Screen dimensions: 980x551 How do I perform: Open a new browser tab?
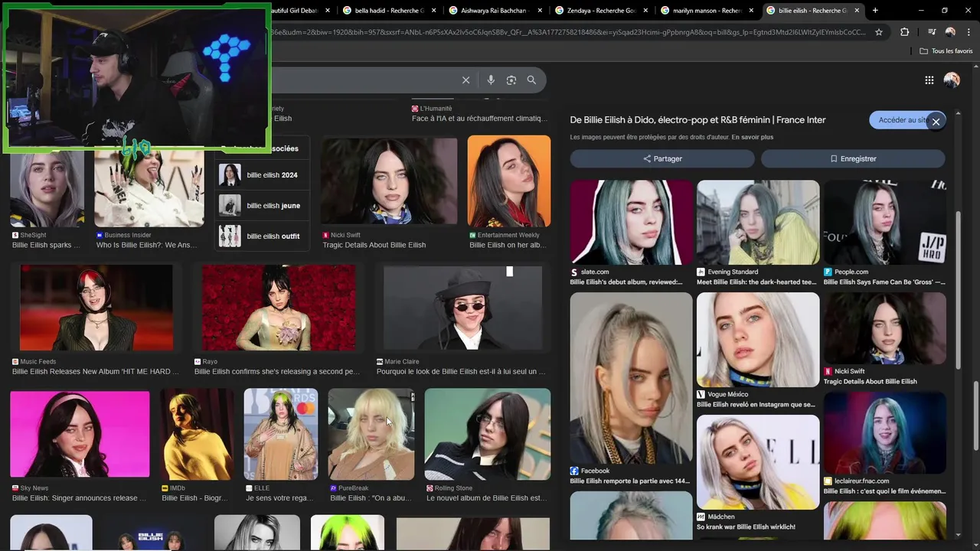[875, 10]
